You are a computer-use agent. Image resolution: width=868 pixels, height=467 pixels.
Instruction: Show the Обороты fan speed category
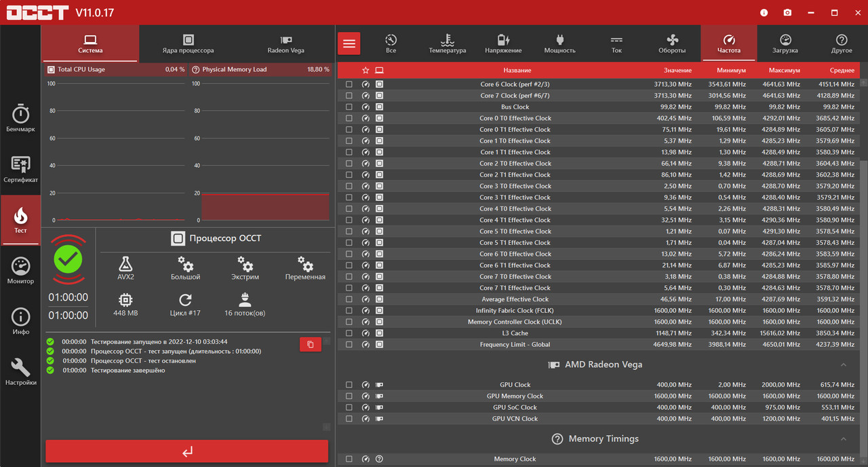[672, 43]
